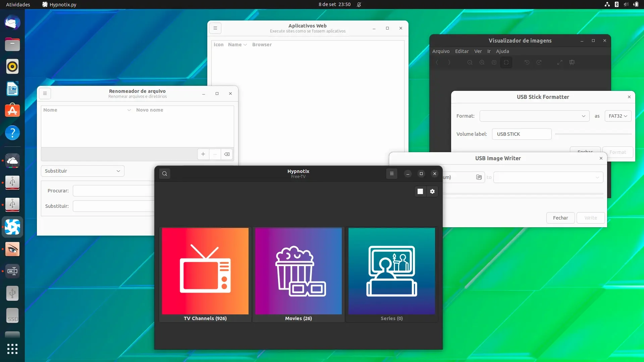Click Browser column header in Aplicativos Web

point(262,45)
